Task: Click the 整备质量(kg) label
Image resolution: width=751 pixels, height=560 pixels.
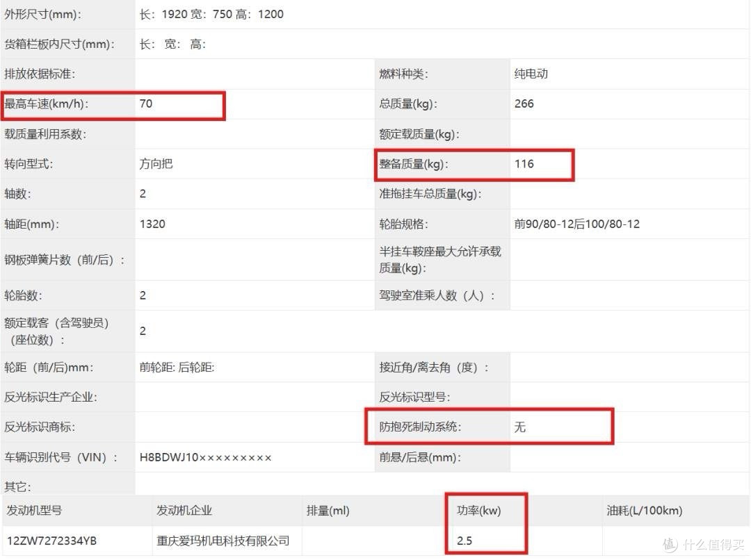Action: [x=413, y=164]
